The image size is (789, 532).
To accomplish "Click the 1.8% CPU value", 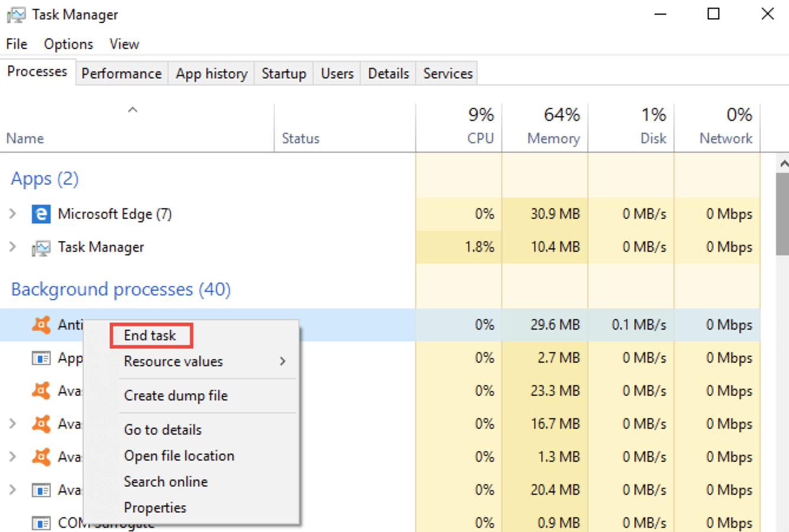I will pyautogui.click(x=479, y=247).
